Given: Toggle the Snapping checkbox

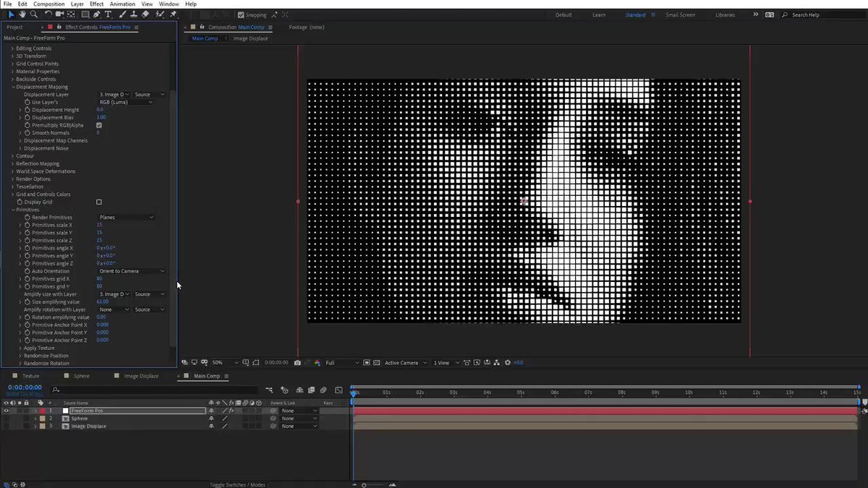Looking at the screenshot, I should (x=241, y=14).
